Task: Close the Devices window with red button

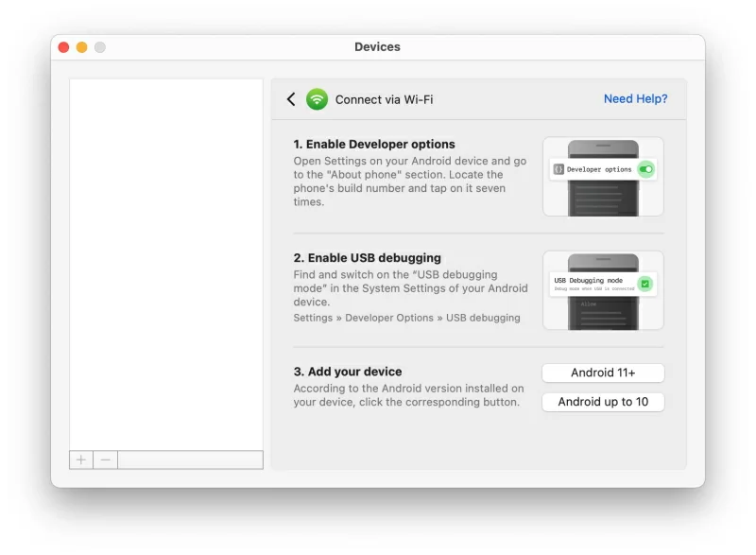Action: point(64,47)
